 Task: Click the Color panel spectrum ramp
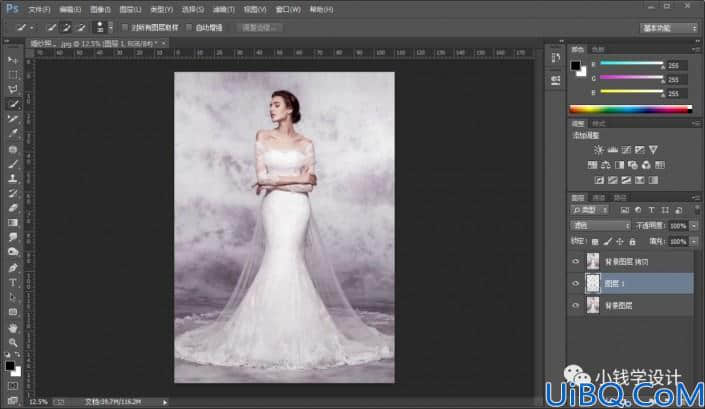(x=631, y=109)
